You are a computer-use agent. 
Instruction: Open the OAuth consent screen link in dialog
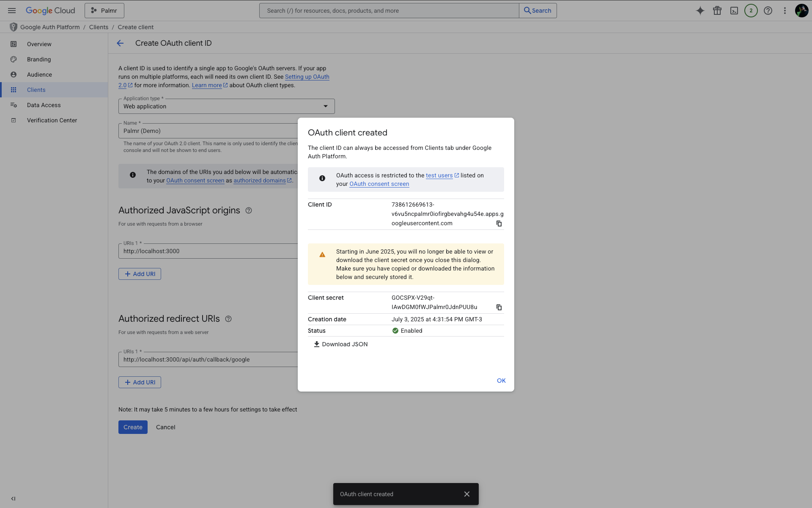[x=379, y=184]
